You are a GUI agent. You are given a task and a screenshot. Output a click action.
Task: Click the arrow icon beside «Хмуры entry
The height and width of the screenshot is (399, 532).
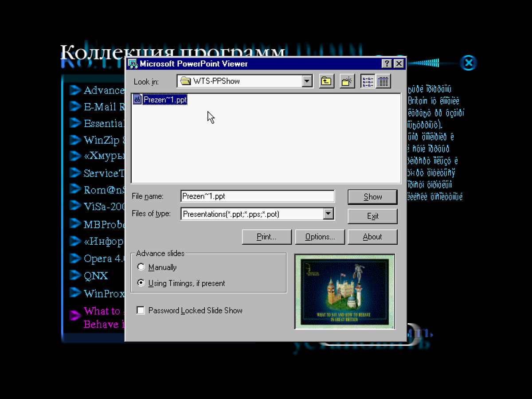(x=75, y=156)
